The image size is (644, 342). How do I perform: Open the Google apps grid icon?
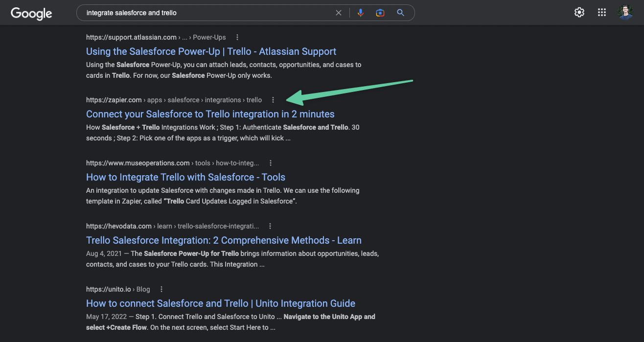[602, 13]
